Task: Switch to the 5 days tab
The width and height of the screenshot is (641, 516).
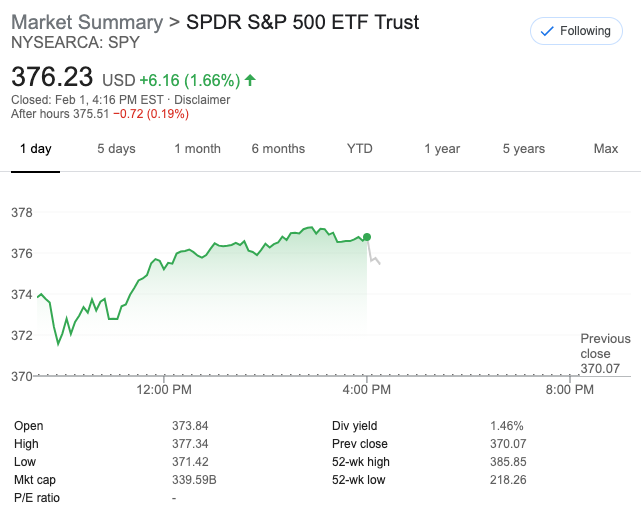Action: click(x=116, y=149)
